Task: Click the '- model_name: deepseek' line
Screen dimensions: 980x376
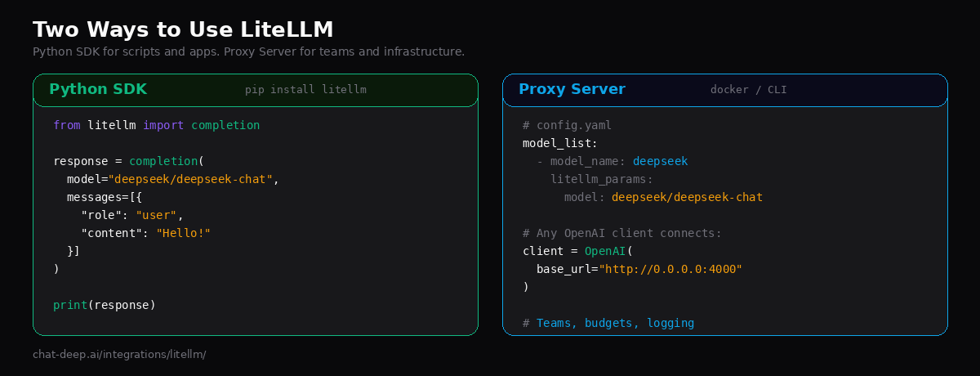Action: (612, 161)
